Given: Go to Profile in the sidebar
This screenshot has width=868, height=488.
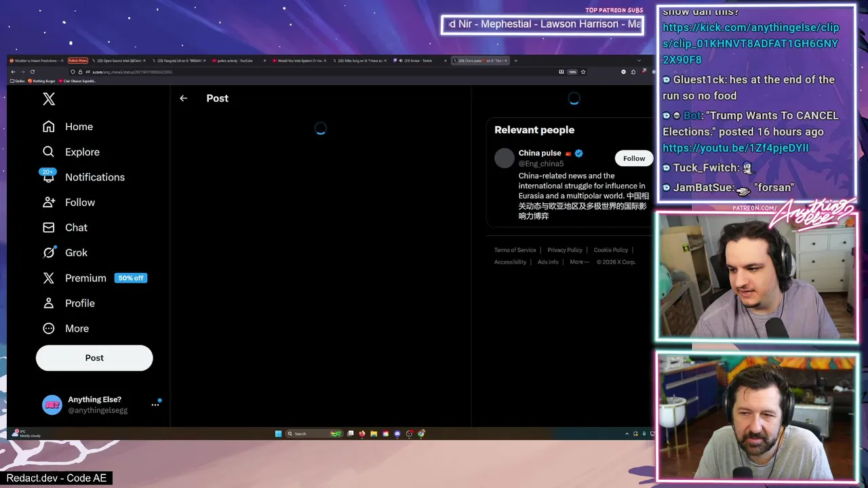Looking at the screenshot, I should pyautogui.click(x=68, y=303).
